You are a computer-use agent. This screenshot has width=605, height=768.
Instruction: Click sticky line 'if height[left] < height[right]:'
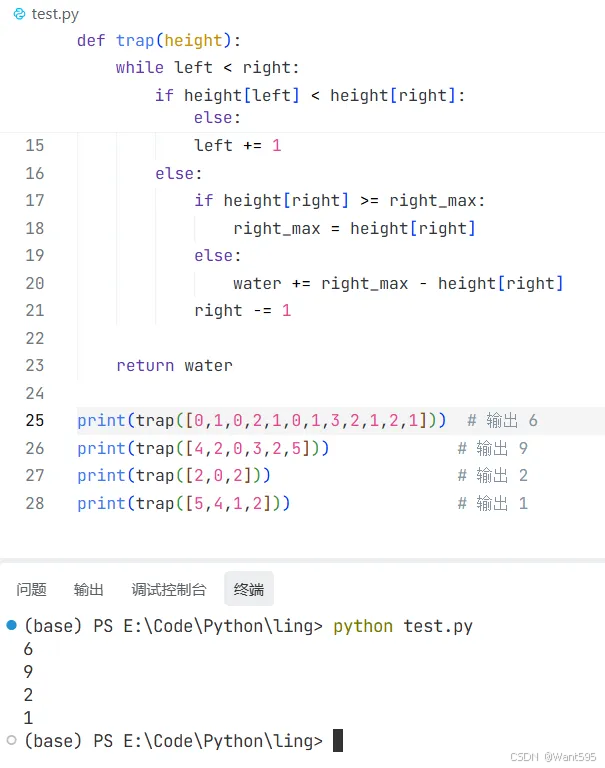[310, 95]
